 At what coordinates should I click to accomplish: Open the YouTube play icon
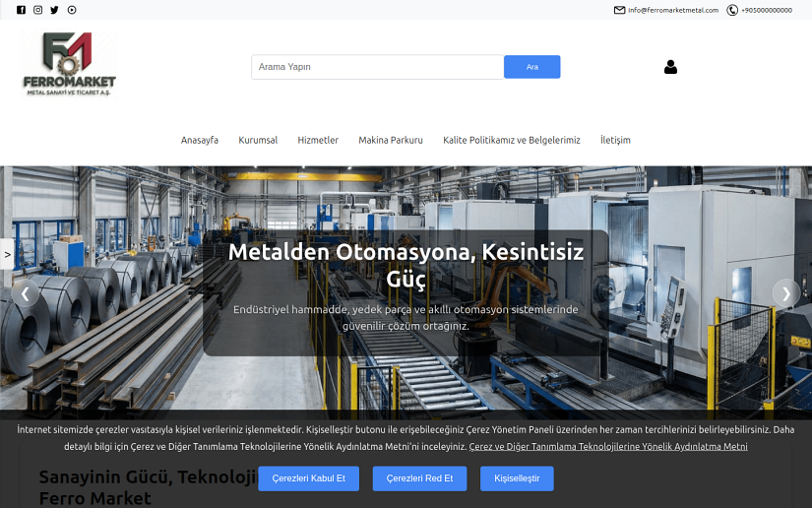click(72, 10)
